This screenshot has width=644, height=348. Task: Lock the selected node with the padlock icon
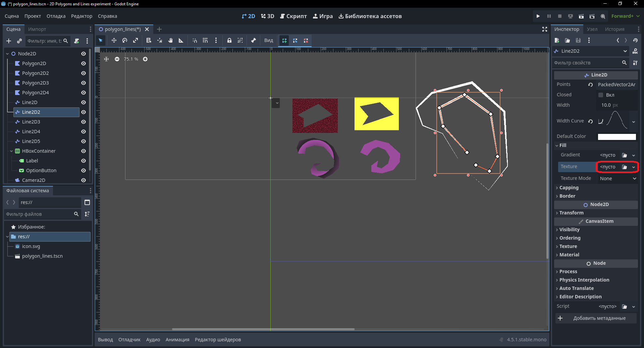click(x=229, y=41)
